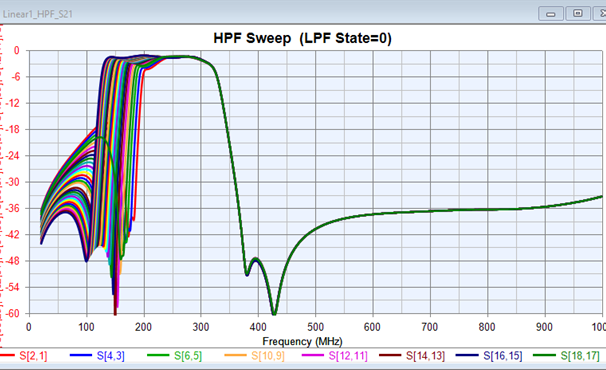Screen dimensions: 606x370
Task: Click the 300 tick on frequency axis
Action: [x=201, y=327]
